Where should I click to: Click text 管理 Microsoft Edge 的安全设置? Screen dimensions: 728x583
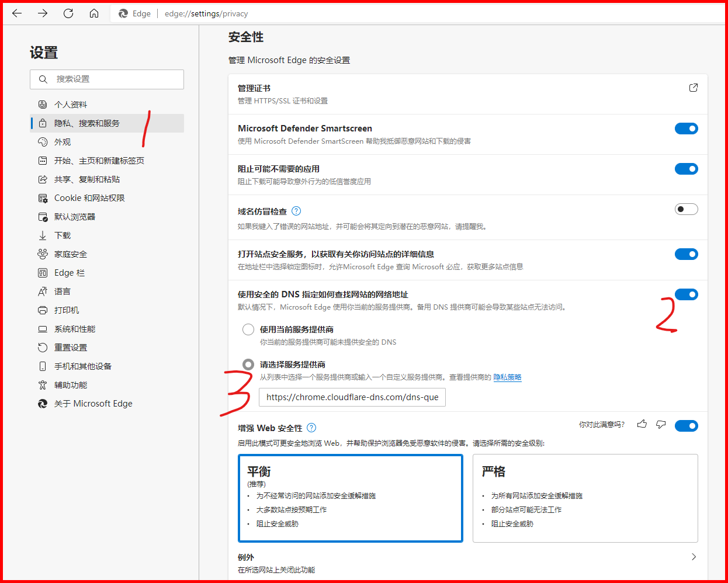coord(289,60)
